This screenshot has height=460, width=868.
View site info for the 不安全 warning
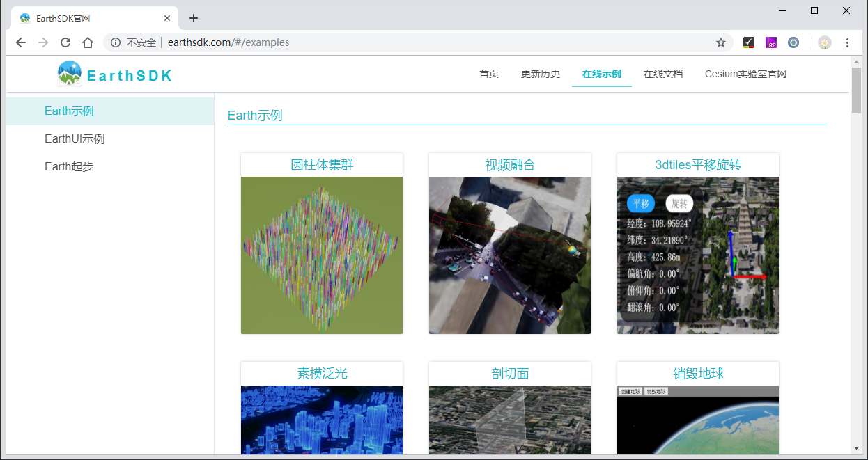click(116, 42)
